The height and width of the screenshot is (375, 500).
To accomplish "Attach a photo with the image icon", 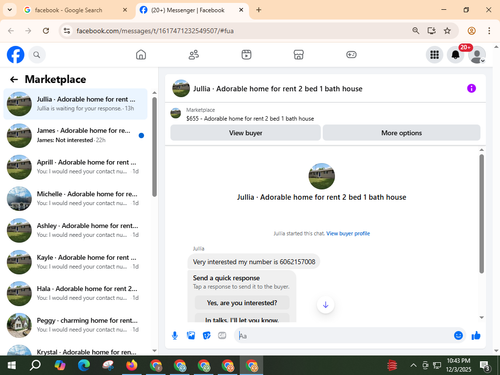I will coord(191,335).
